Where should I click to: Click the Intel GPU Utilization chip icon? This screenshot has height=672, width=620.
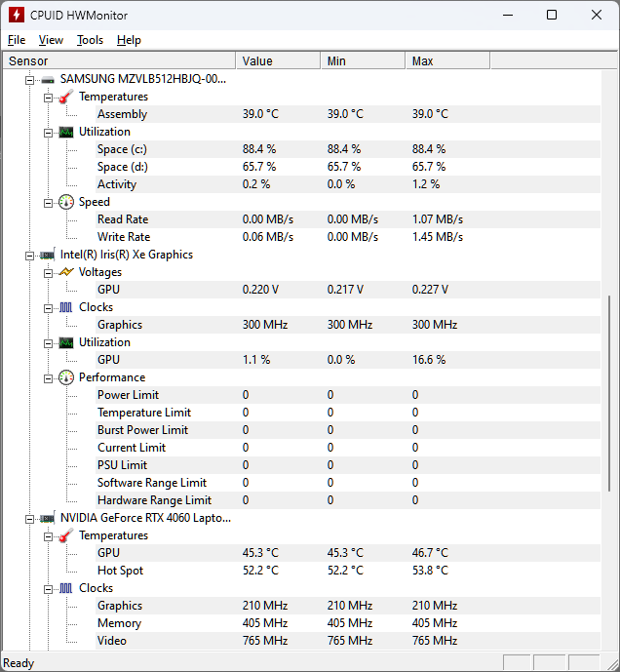click(x=65, y=342)
